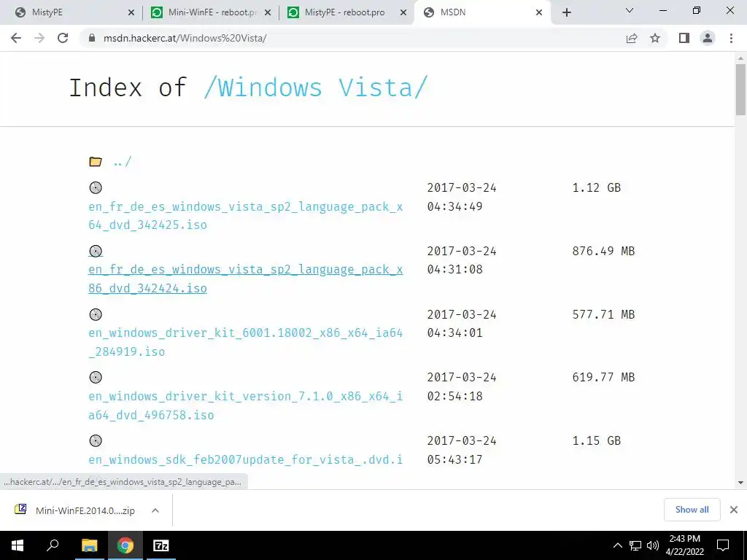Go back using the browser back arrow
The width and height of the screenshot is (747, 560).
click(x=16, y=38)
